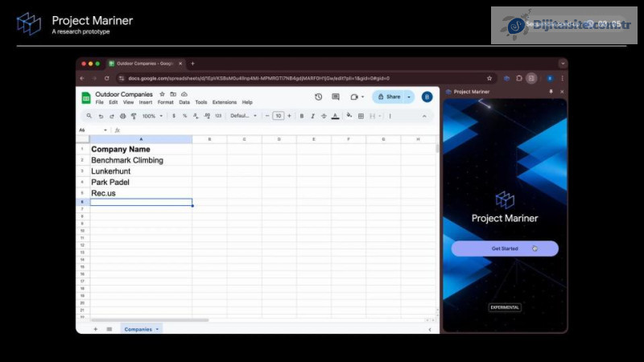The width and height of the screenshot is (644, 362).
Task: Click the font size field showing 10
Action: [278, 116]
